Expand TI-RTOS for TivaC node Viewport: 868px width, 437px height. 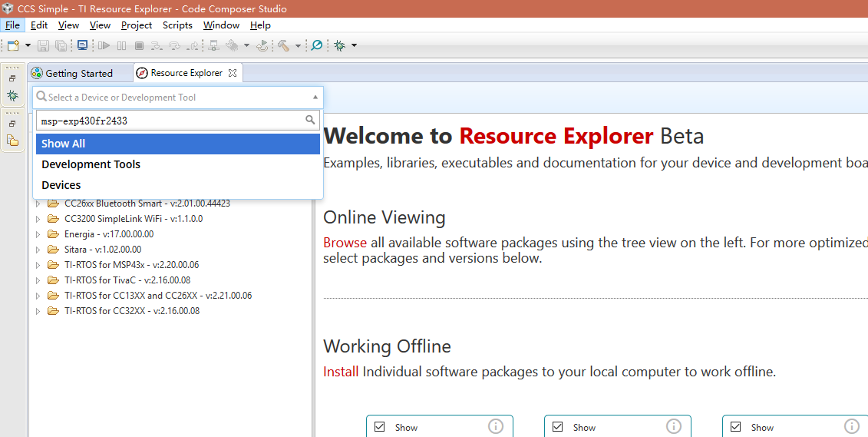pyautogui.click(x=38, y=280)
